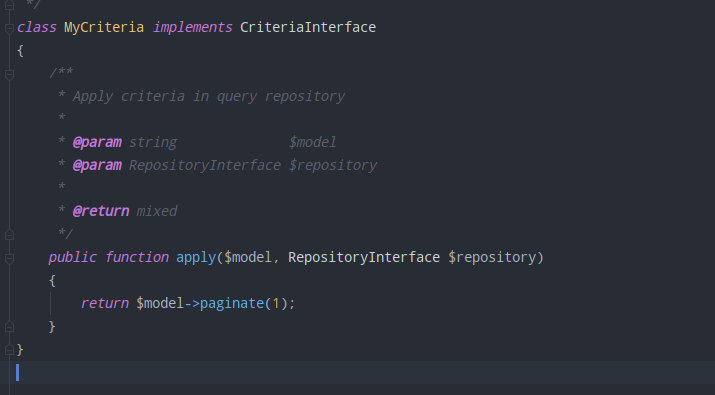Toggle fold marker at class closing brace
Viewport: 715px width, 395px height.
9,350
